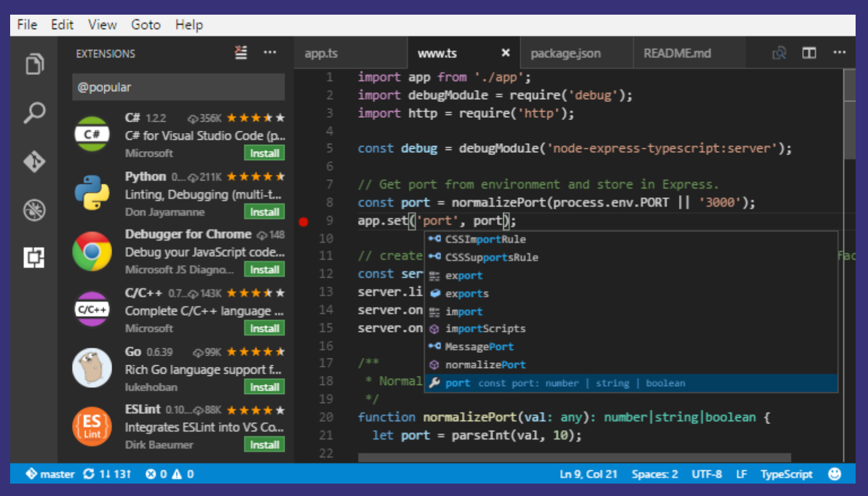
Task: Open the Edit menu
Action: (x=62, y=25)
